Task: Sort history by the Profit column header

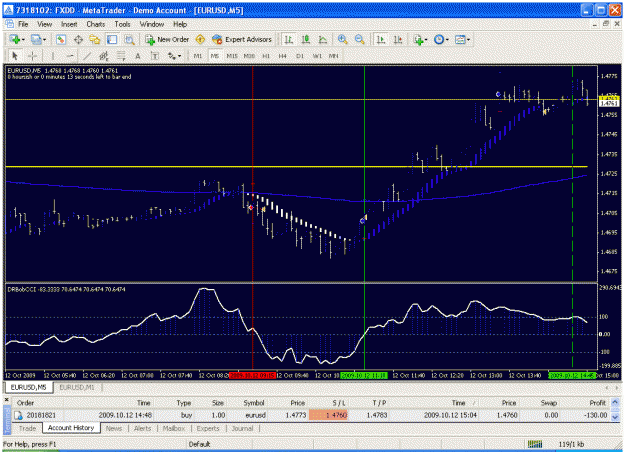Action: [597, 403]
